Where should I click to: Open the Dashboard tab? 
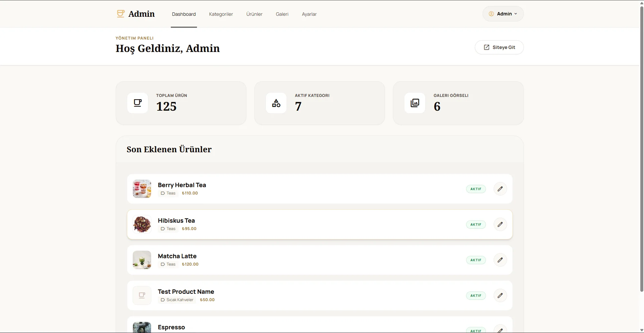point(184,14)
